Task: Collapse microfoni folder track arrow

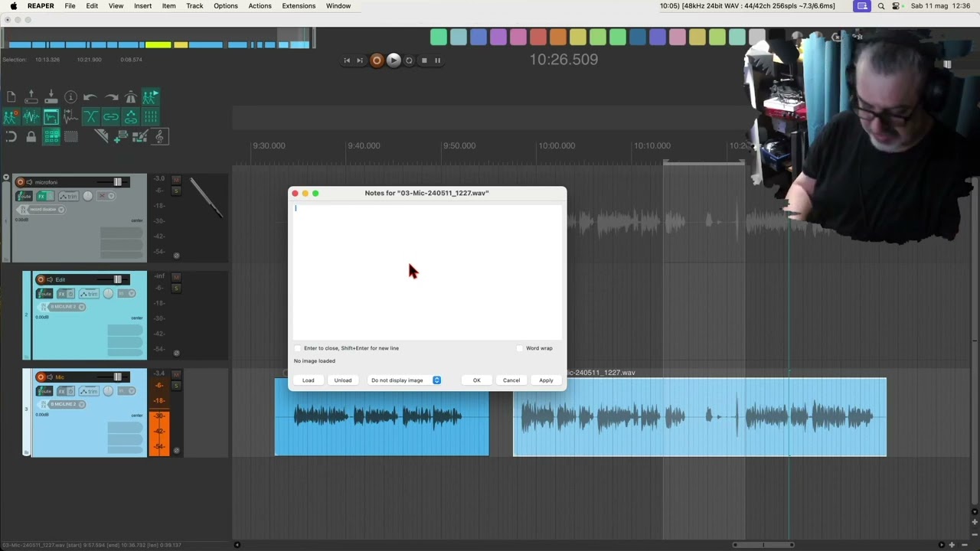Action: [6, 178]
